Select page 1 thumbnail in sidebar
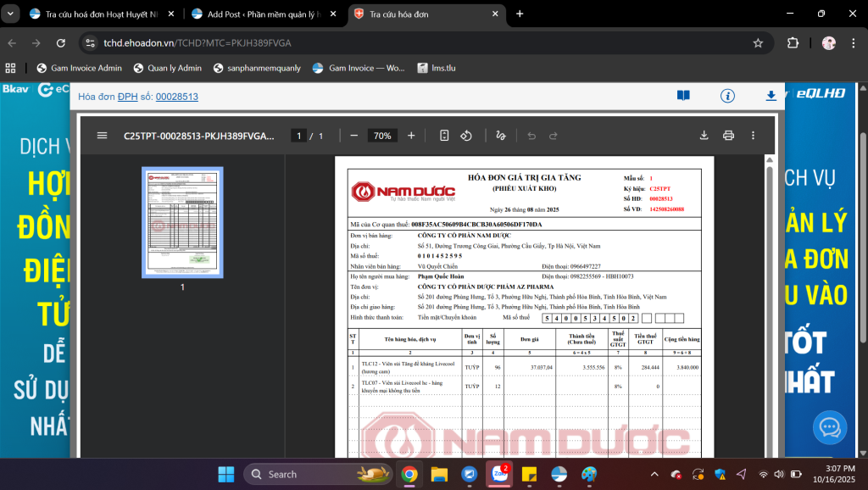 click(181, 223)
